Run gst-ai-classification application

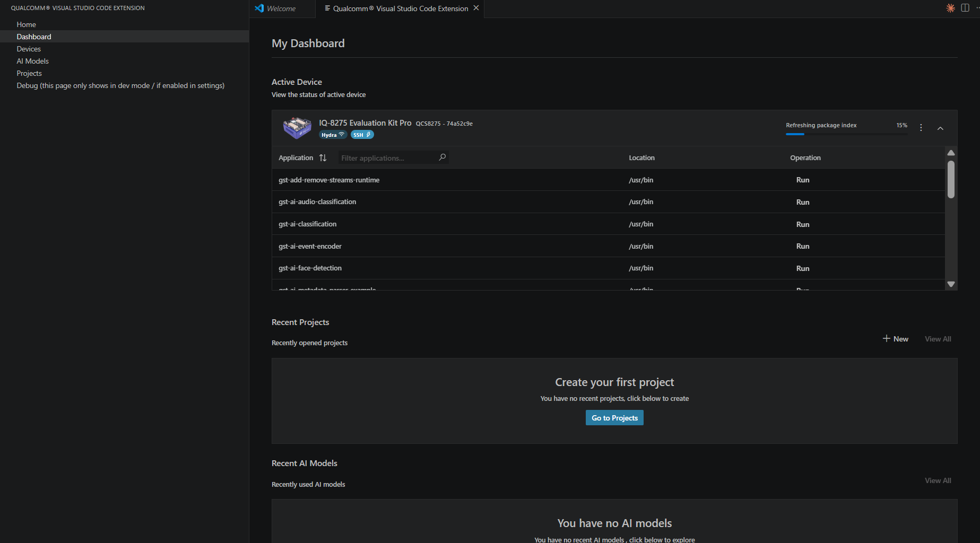click(803, 225)
